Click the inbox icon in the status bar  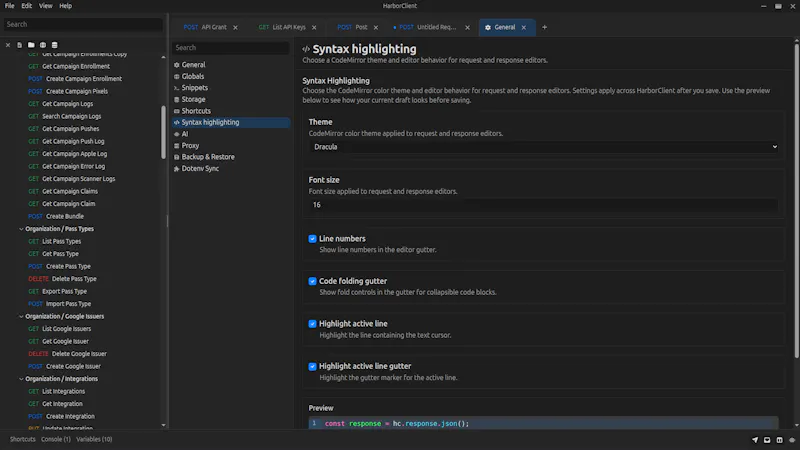(767, 440)
